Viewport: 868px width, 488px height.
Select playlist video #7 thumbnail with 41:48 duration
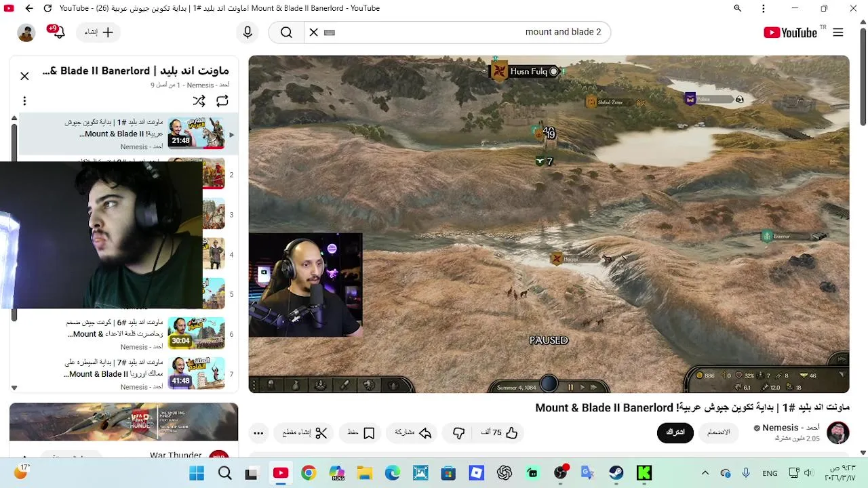point(196,373)
